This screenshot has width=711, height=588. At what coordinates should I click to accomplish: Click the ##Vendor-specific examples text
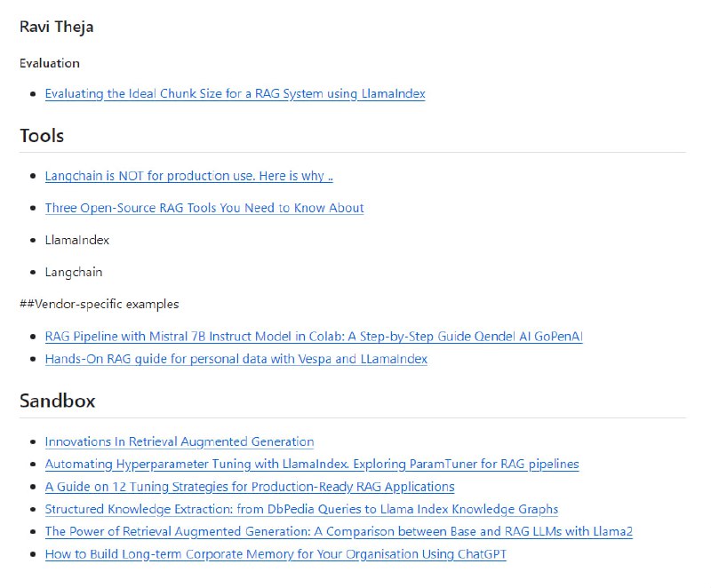coord(99,304)
